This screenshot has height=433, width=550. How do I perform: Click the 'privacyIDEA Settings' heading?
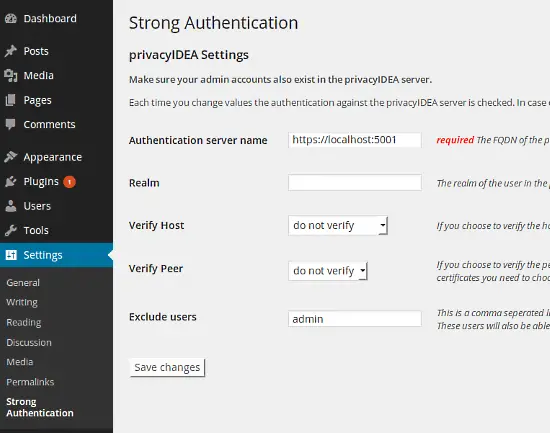[189, 55]
